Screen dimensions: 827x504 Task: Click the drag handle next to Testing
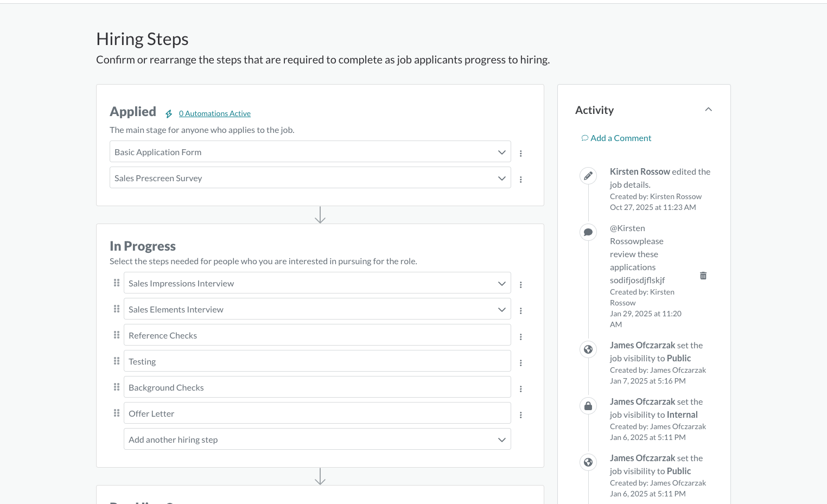point(117,361)
